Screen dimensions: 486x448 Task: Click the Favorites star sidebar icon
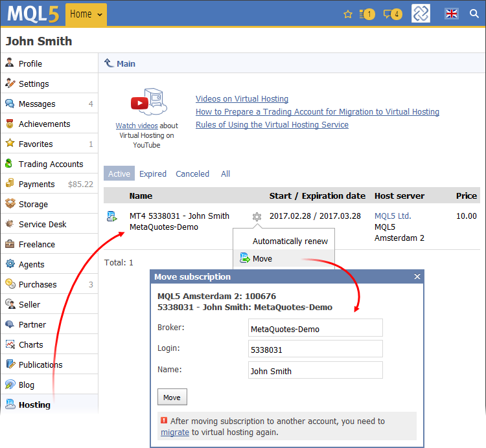pos(10,143)
